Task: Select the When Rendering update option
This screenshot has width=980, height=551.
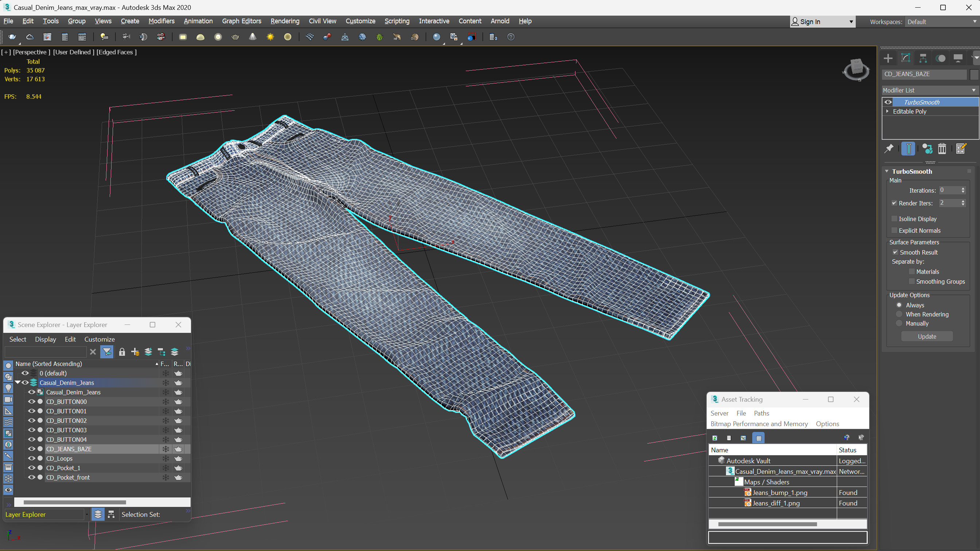Action: 899,314
